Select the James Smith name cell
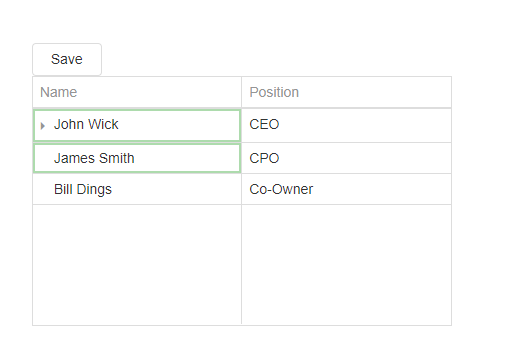510x362 pixels. point(137,158)
